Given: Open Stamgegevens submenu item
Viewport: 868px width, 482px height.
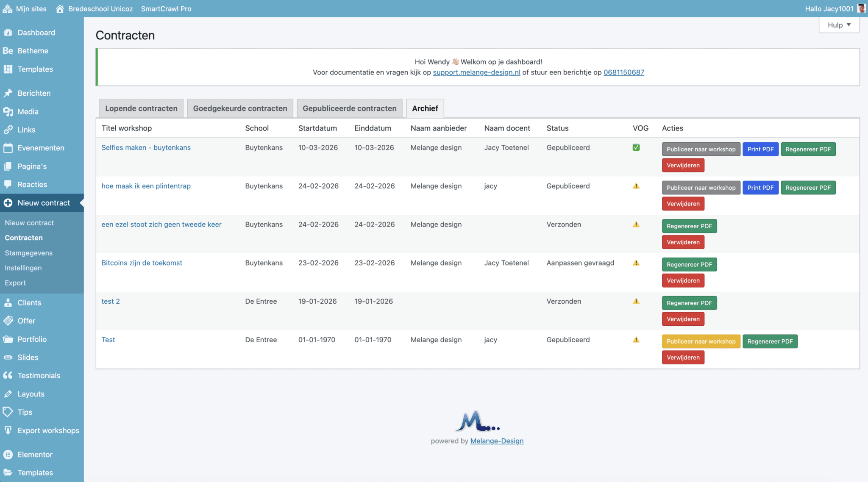Looking at the screenshot, I should pyautogui.click(x=29, y=253).
